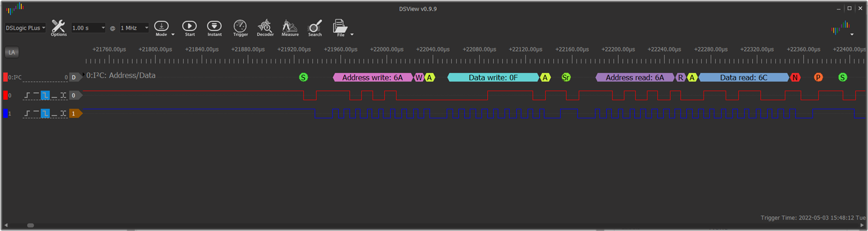Expand the File dropdown arrow
Viewport: 868px width, 231px height.
pyautogui.click(x=352, y=35)
